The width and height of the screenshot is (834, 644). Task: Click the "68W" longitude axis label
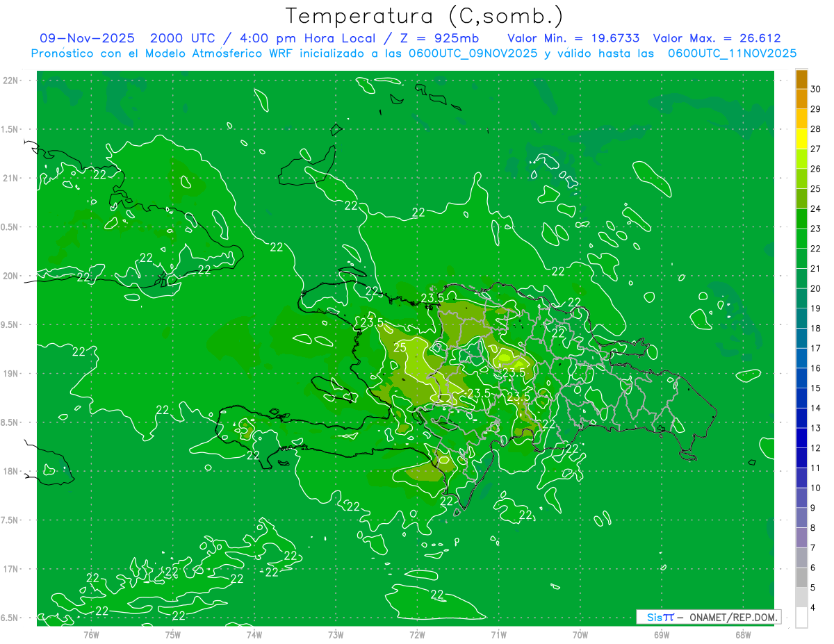743,635
